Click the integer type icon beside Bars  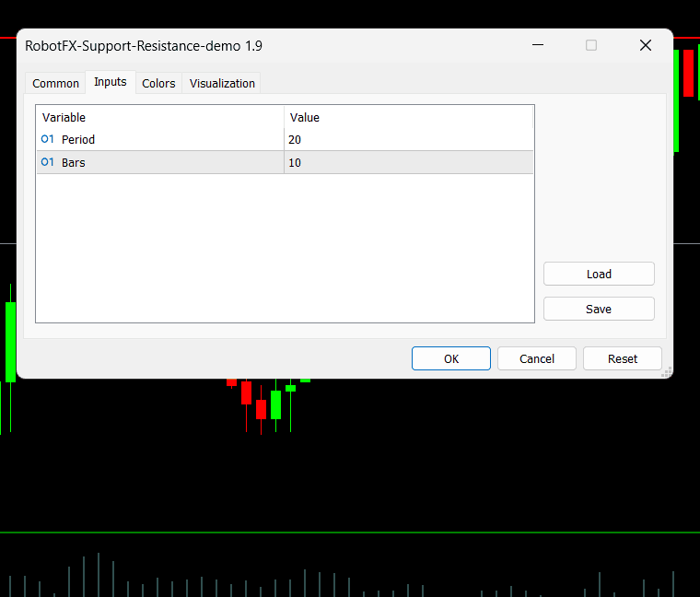47,162
